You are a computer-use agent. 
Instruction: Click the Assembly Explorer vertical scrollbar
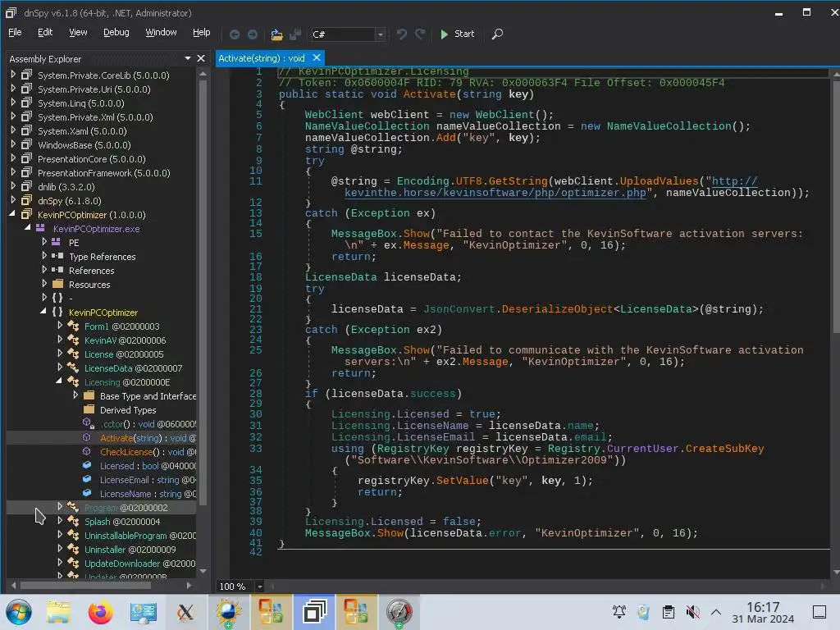point(203,294)
